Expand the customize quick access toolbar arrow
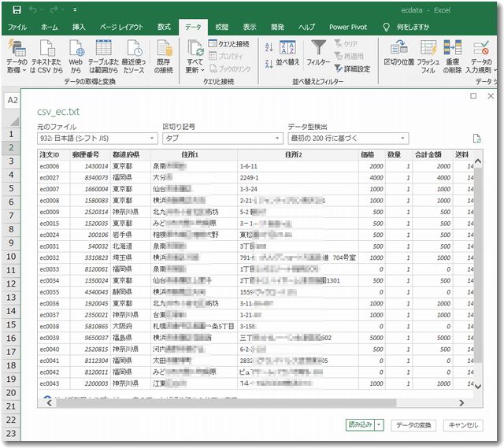Image resolution: width=504 pixels, height=448 pixels. (x=75, y=10)
